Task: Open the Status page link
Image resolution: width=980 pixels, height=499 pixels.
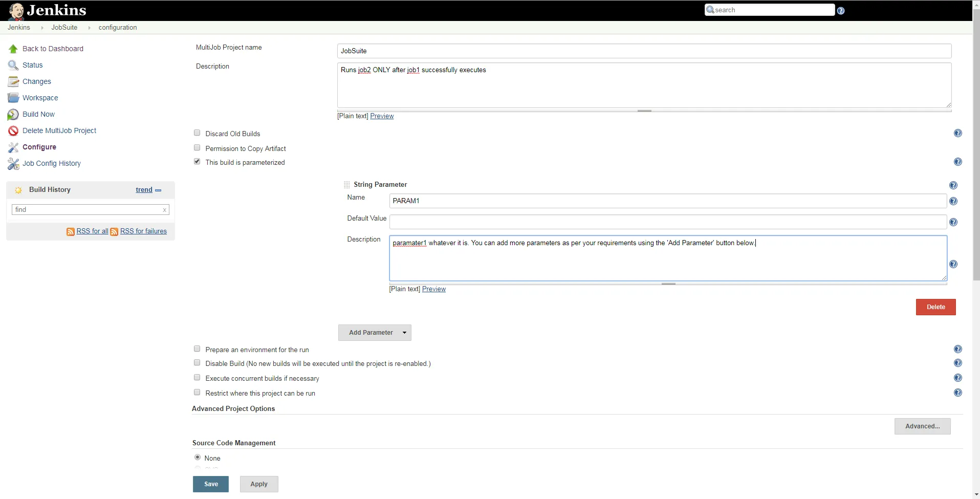Action: point(32,65)
